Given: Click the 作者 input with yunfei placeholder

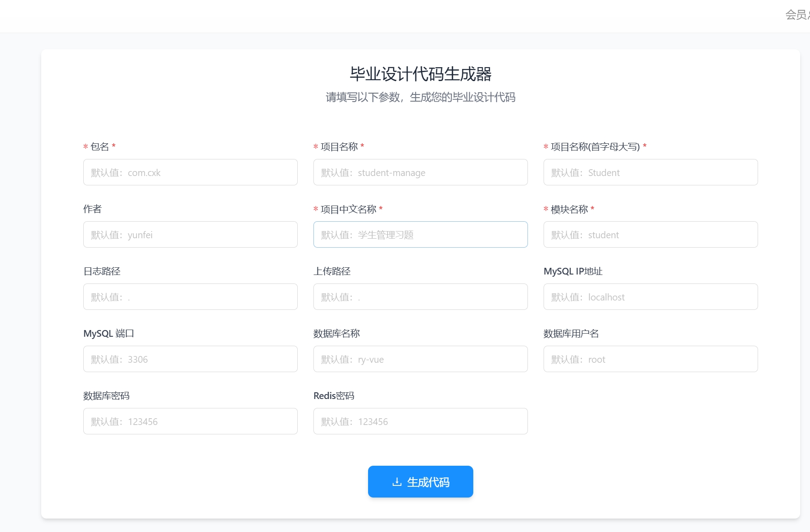Looking at the screenshot, I should point(190,235).
